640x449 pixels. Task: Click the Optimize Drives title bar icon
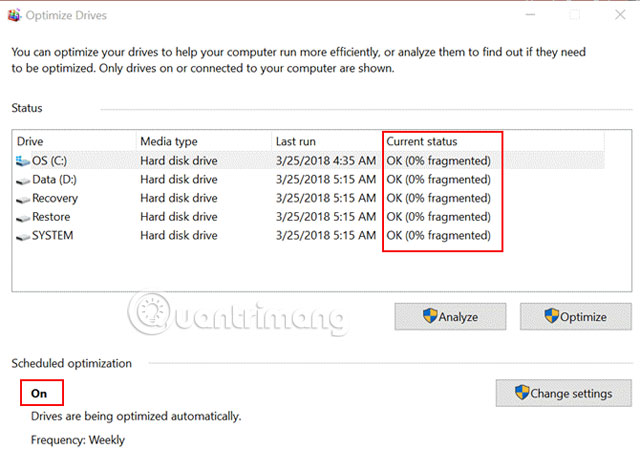pos(14,16)
